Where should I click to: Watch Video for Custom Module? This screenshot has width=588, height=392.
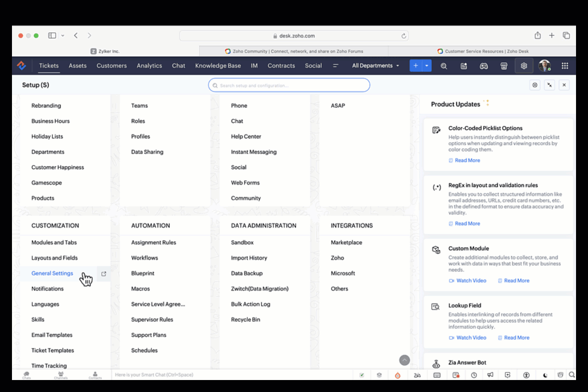click(x=468, y=280)
